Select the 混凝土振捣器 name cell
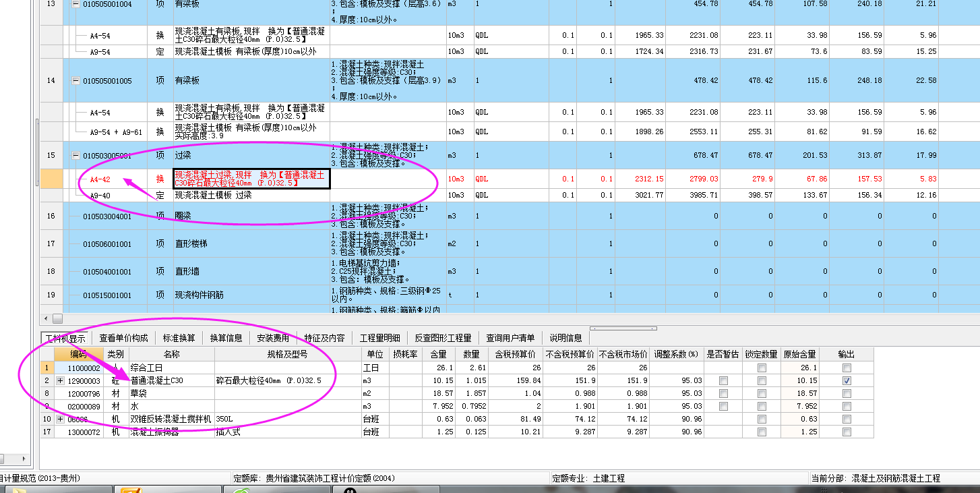 pyautogui.click(x=171, y=432)
